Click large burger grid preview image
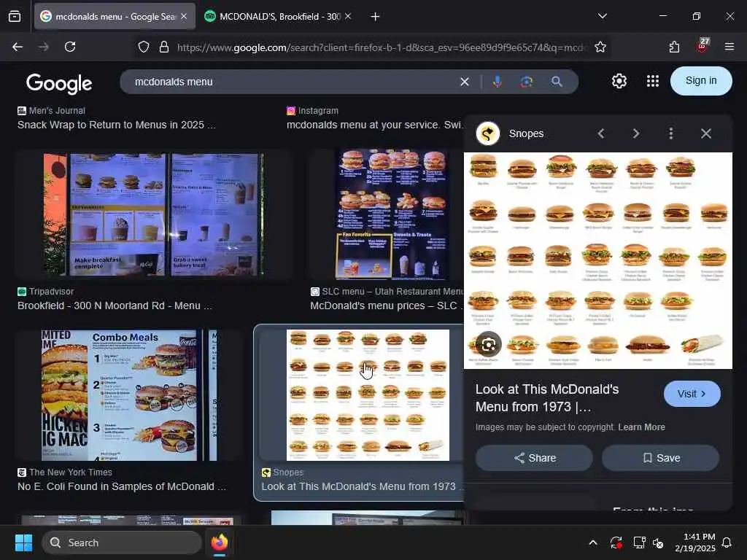 tap(598, 260)
